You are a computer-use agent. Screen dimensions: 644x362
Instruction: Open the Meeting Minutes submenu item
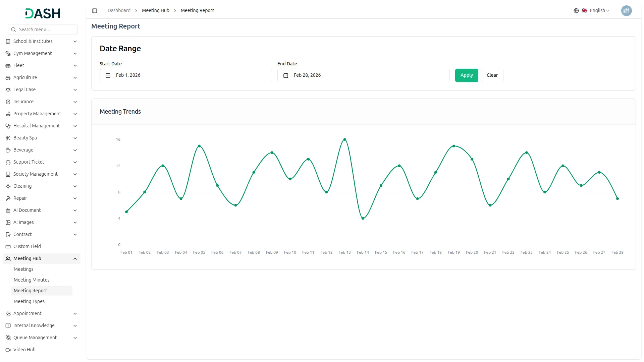coord(32,280)
